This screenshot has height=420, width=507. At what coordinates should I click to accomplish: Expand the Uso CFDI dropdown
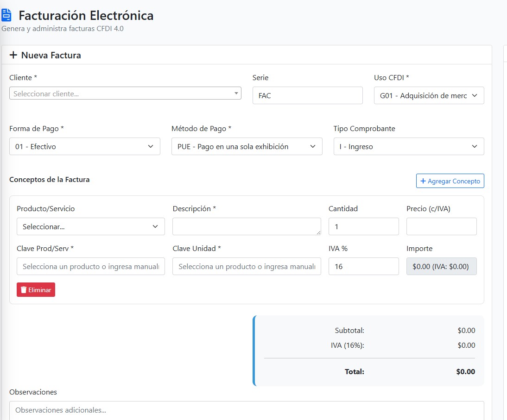pyautogui.click(x=429, y=95)
